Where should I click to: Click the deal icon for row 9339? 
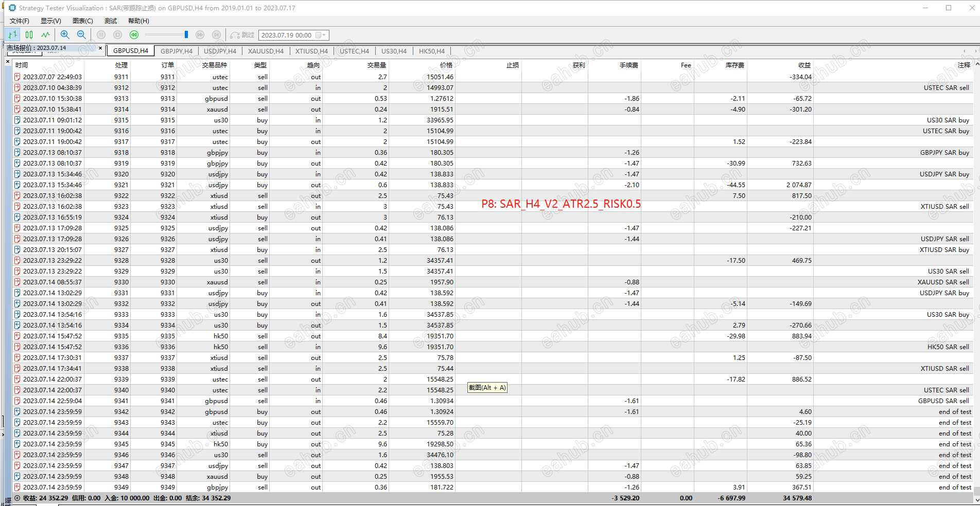tap(17, 380)
